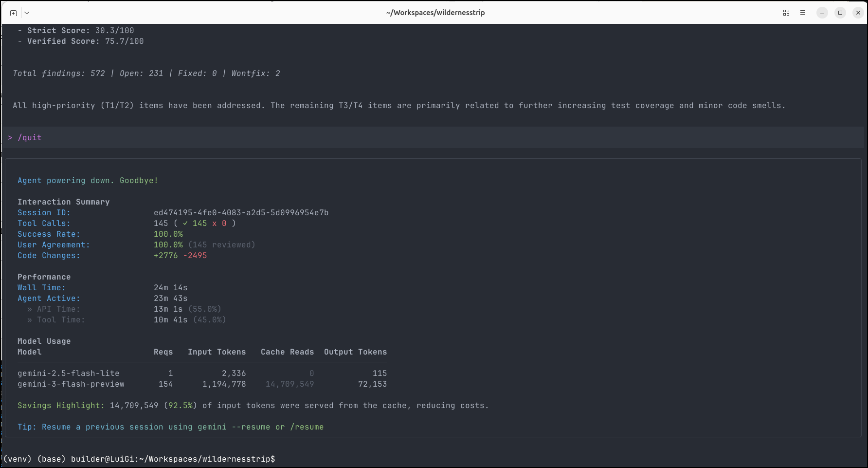Maximize the terminal window
The width and height of the screenshot is (868, 468).
(x=840, y=13)
